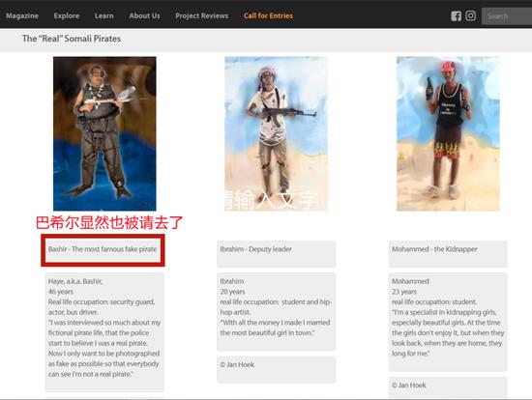Follow the Call for Entries link
Image resolution: width=532 pixels, height=400 pixels.
click(x=268, y=15)
